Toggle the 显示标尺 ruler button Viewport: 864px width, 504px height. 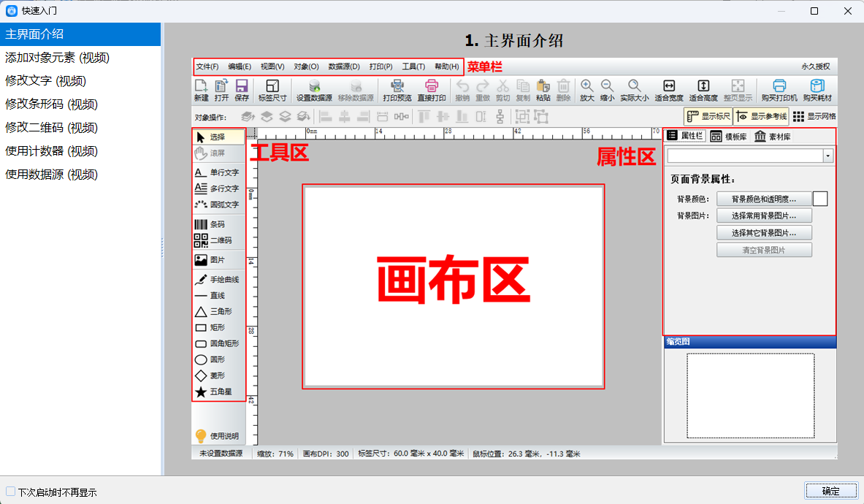(707, 116)
